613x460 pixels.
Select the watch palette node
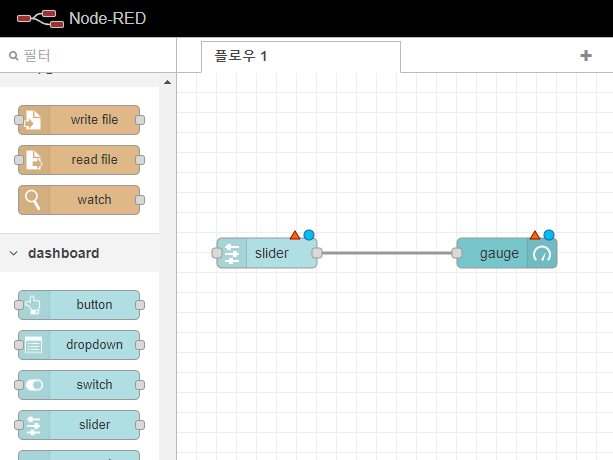79,200
